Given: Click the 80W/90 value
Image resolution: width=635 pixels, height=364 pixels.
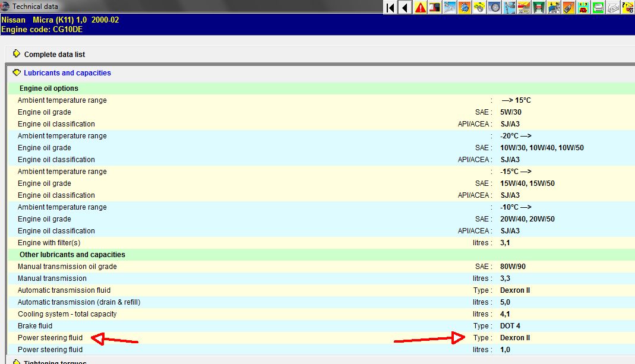Looking at the screenshot, I should pos(513,267).
